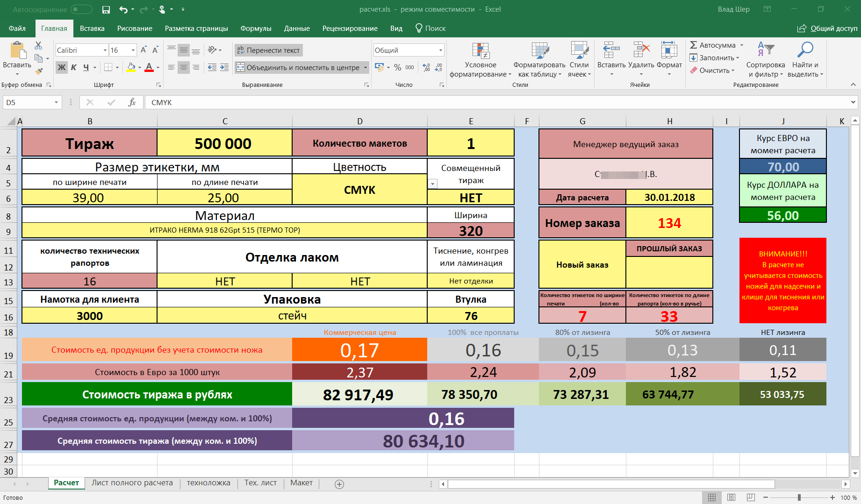This screenshot has height=504, width=861.
Task: Click the Copy icon in clipboard group
Action: click(x=38, y=58)
